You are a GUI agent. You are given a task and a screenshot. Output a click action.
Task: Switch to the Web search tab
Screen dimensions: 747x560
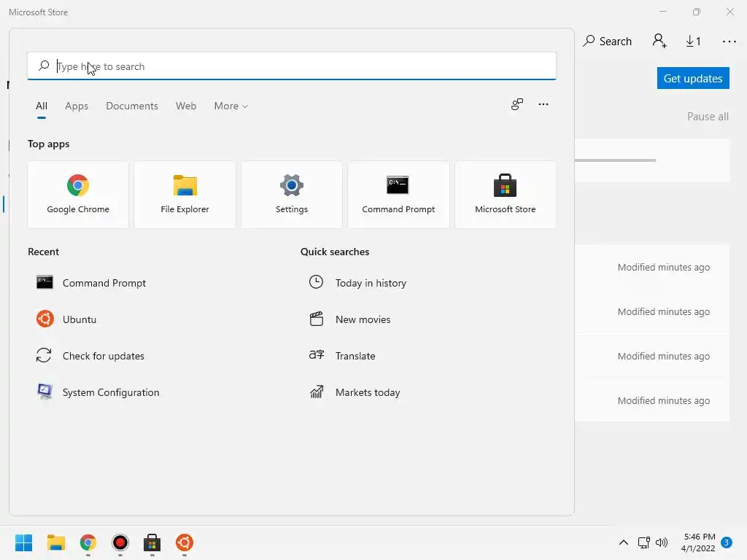coord(186,106)
